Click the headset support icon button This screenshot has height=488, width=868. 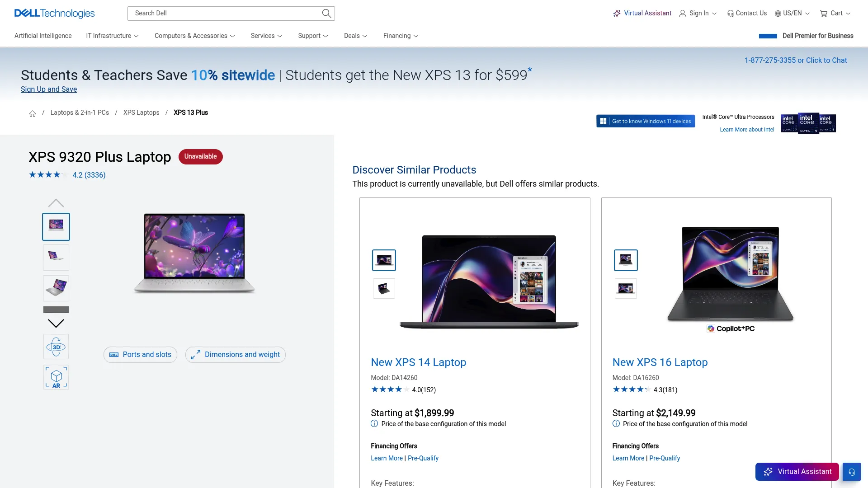coord(851,472)
